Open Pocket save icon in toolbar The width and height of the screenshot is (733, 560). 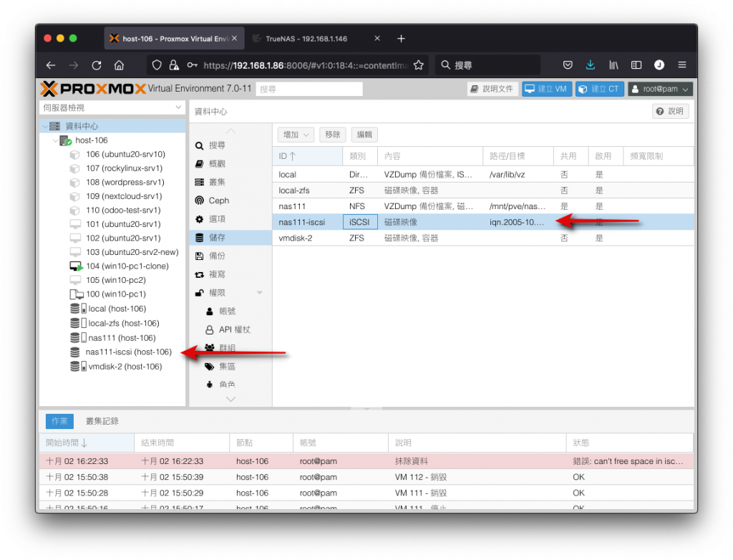point(568,65)
